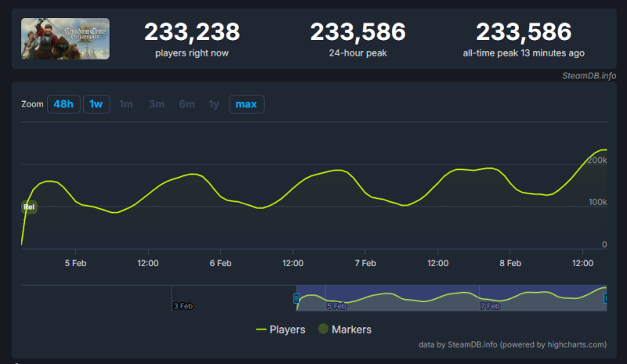This screenshot has height=364, width=627.
Task: Click the 233,238 players right now figure
Action: coord(192,32)
